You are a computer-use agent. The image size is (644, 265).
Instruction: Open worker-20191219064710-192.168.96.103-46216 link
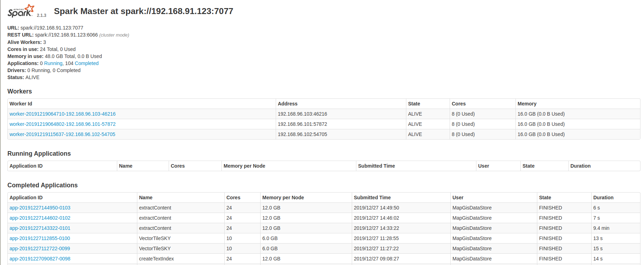click(x=63, y=114)
